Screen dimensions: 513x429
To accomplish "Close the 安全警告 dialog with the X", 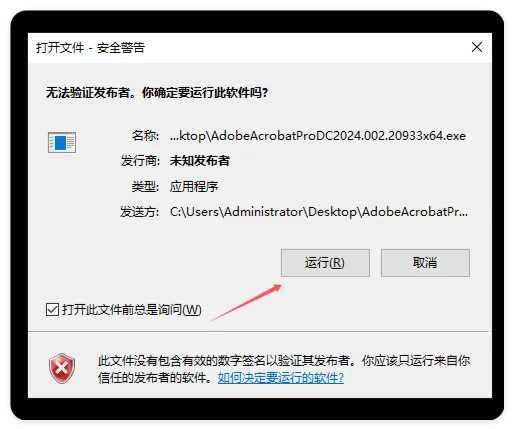I will pos(477,47).
